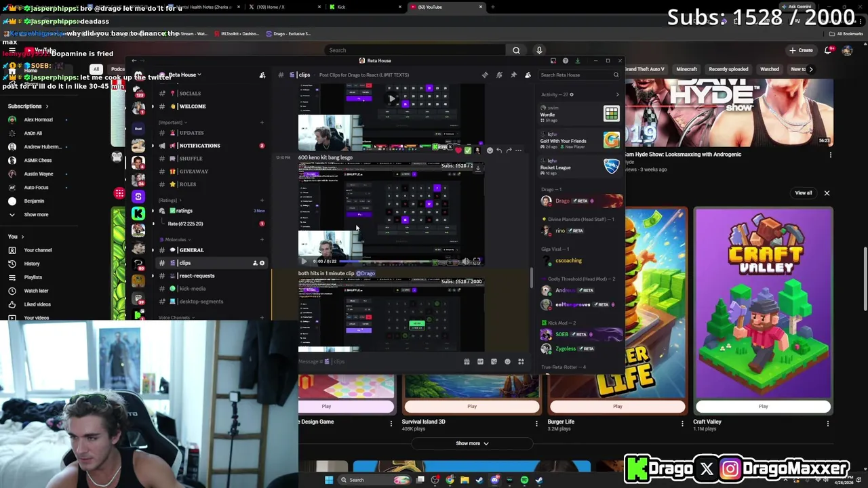Click View all in Playables section

tap(804, 193)
